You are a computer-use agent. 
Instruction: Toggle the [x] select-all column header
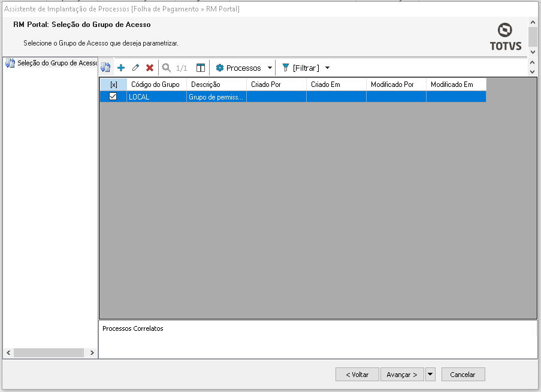113,85
